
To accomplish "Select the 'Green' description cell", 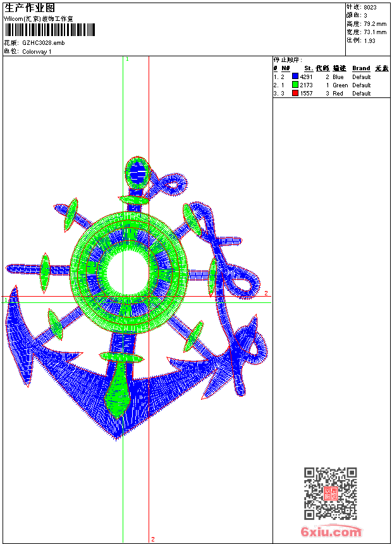I will [x=340, y=85].
